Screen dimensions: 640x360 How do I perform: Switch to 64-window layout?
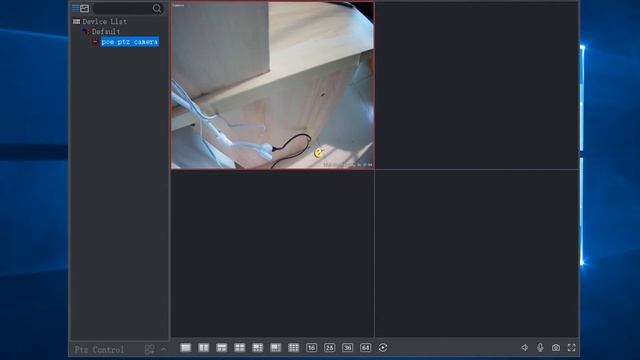pyautogui.click(x=365, y=348)
